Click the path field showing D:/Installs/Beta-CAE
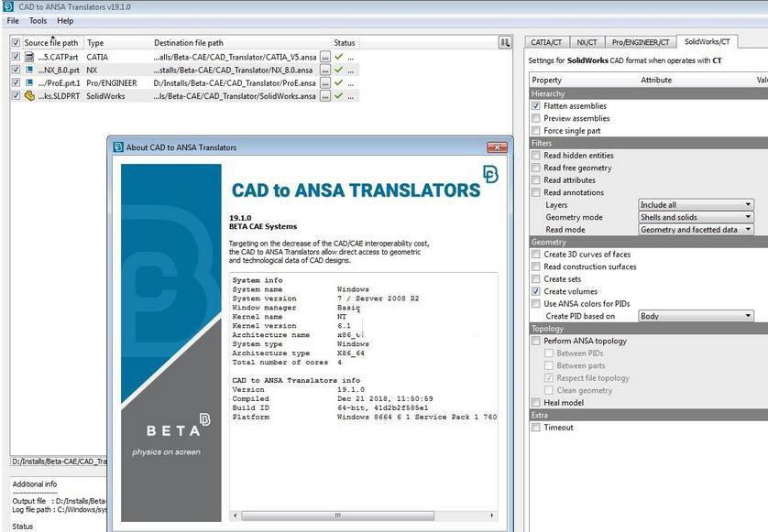 pos(59,461)
